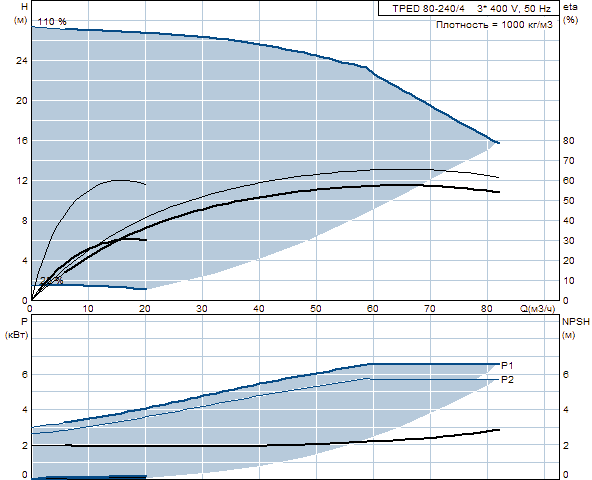Click the end of the thick efficiency curve

[499, 192]
